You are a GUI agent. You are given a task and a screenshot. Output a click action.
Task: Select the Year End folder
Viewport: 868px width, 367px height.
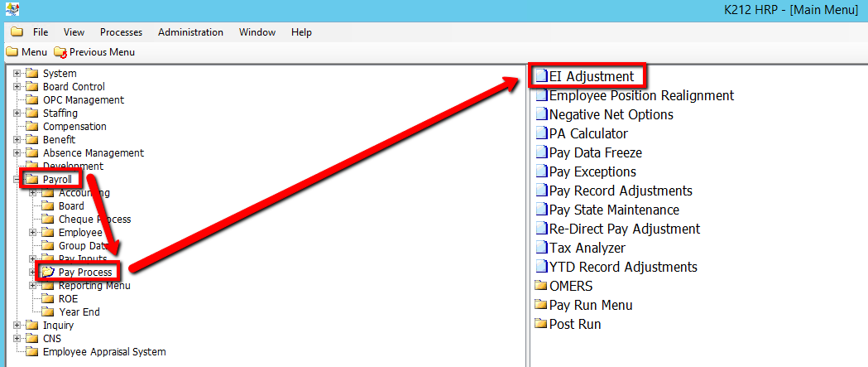(x=79, y=312)
